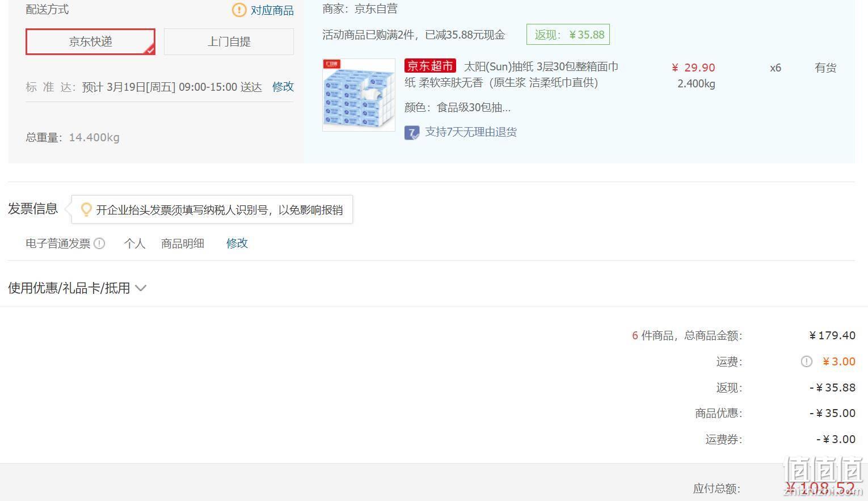
Task: Click the 7-day return shield icon
Action: pos(412,133)
